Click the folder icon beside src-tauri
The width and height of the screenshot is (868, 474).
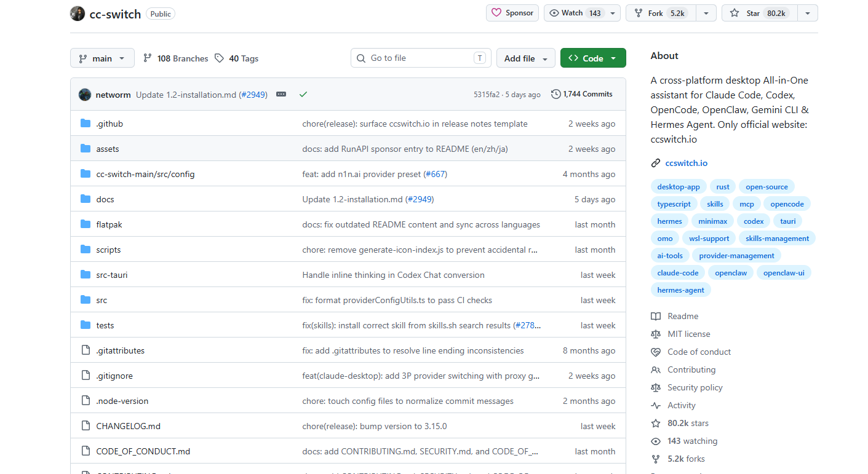[x=86, y=275]
